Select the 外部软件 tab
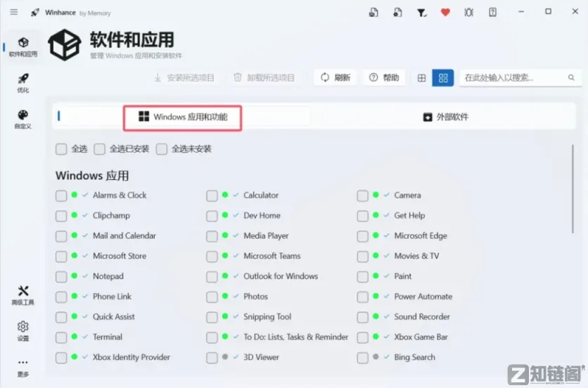 pos(445,117)
